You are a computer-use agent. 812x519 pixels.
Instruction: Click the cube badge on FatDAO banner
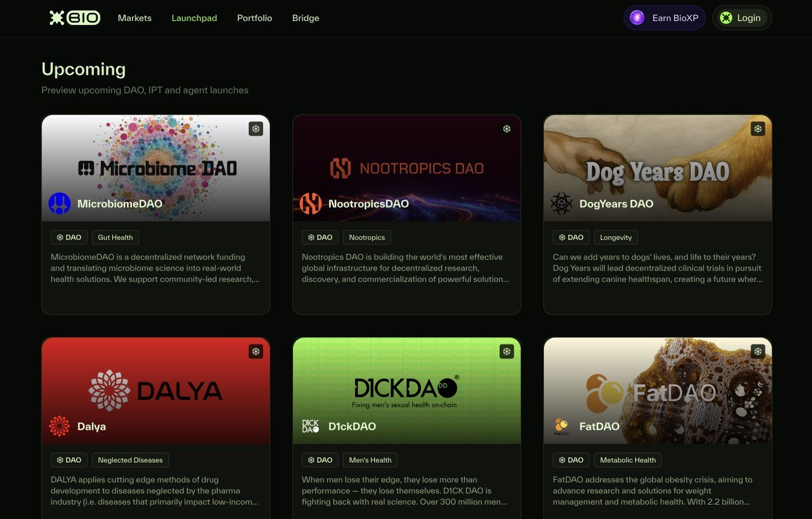tap(758, 351)
